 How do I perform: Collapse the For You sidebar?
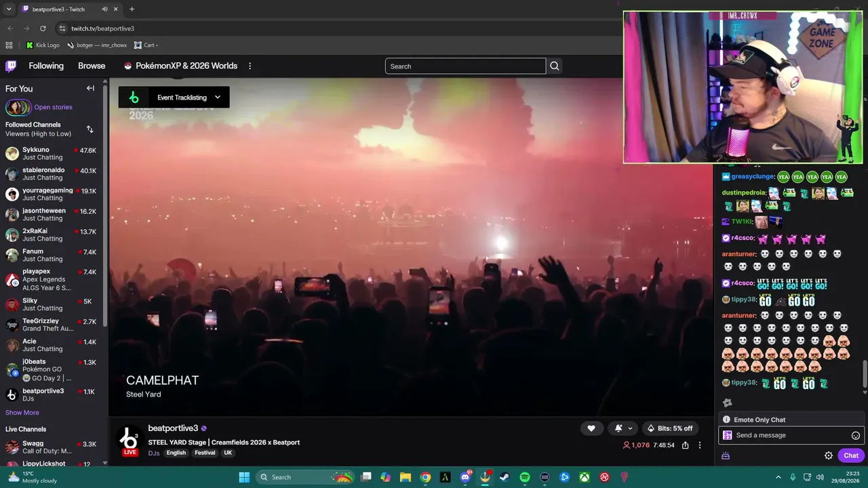(x=90, y=88)
